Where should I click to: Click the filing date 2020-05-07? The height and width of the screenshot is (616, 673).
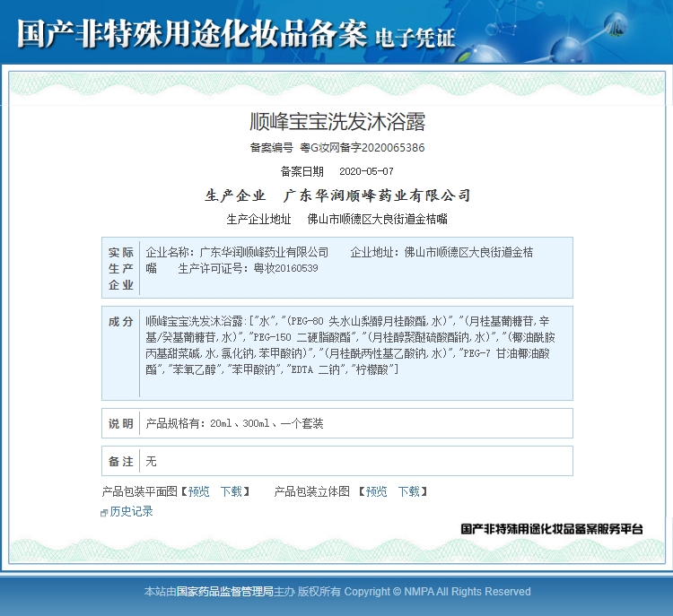click(365, 171)
